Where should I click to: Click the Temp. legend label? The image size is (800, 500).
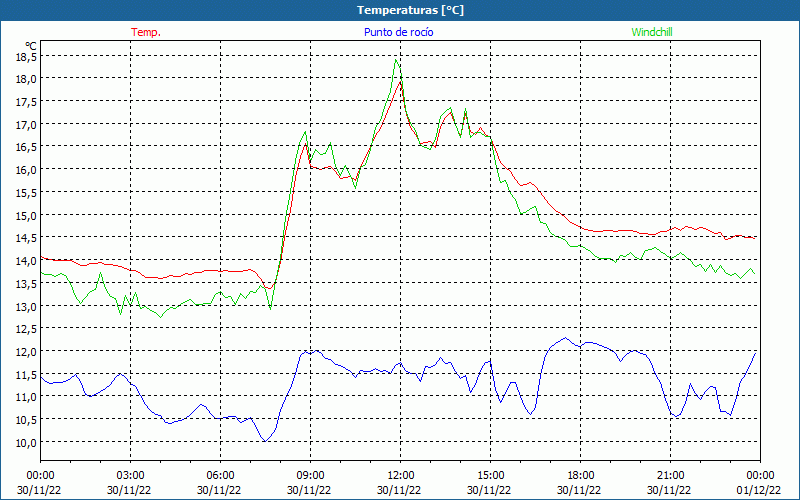(x=146, y=32)
